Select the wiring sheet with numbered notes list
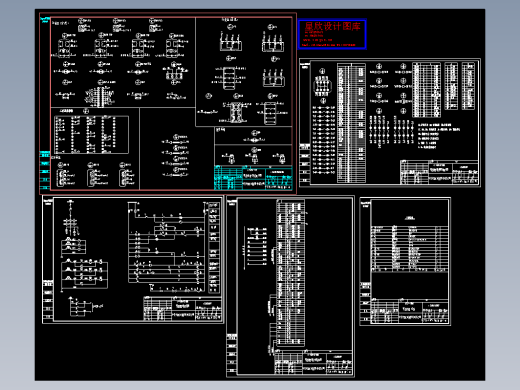Screen dimensions: 520x390 [x=390, y=123]
